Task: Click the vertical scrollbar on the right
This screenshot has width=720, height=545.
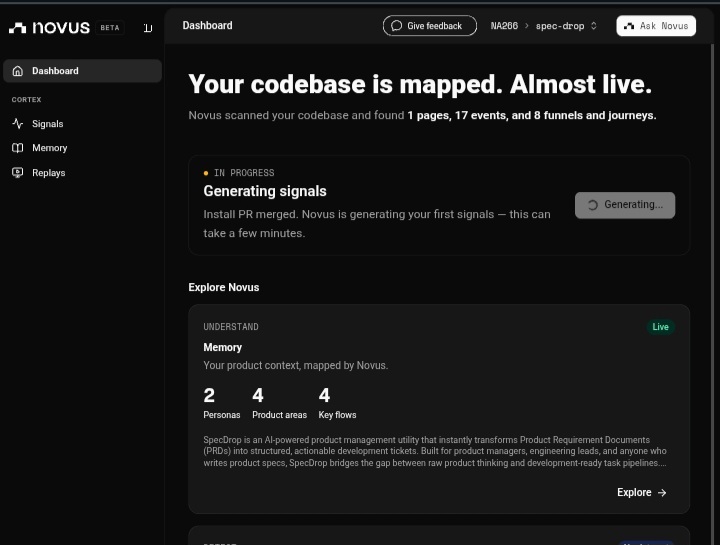Action: pos(713,294)
